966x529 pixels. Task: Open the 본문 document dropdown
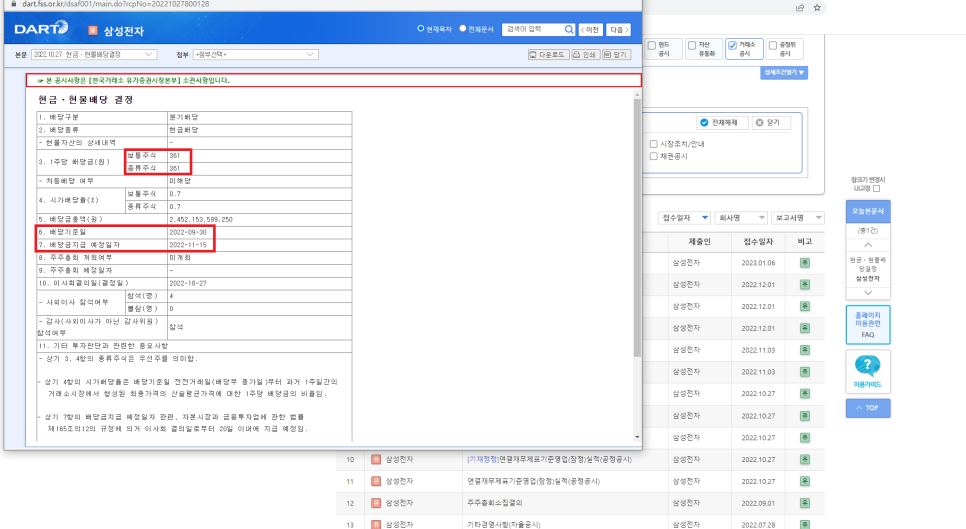93,55
